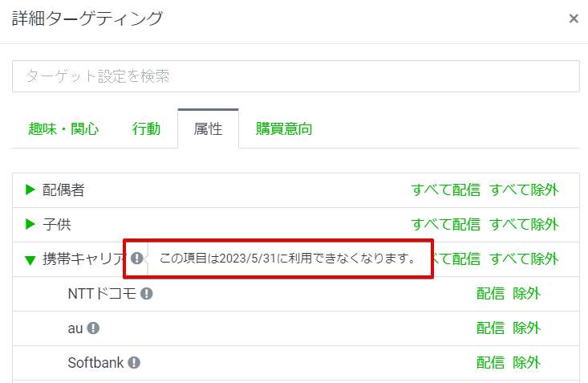Click 配信 for NTTドコモ
The height and width of the screenshot is (383, 588).
(x=490, y=294)
